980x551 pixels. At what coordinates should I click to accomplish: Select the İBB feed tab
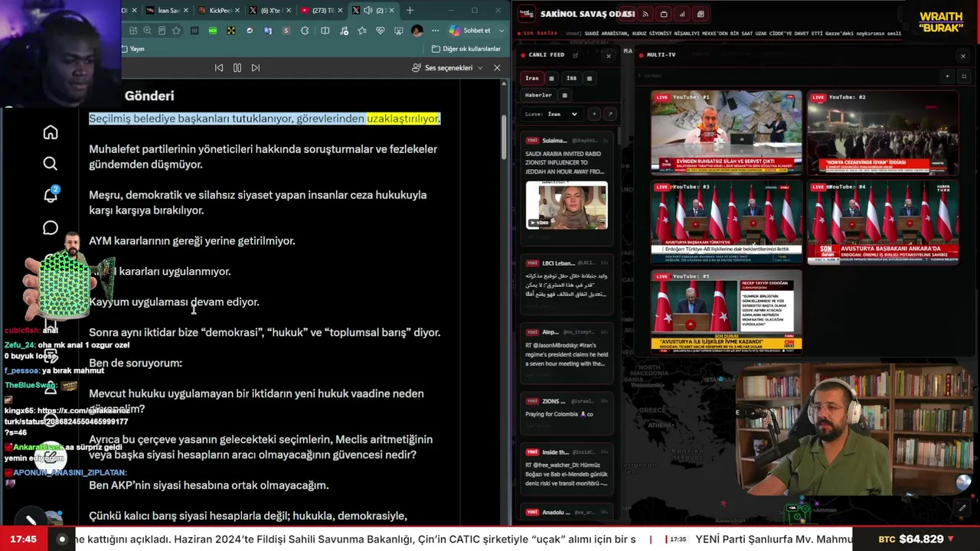pos(571,78)
